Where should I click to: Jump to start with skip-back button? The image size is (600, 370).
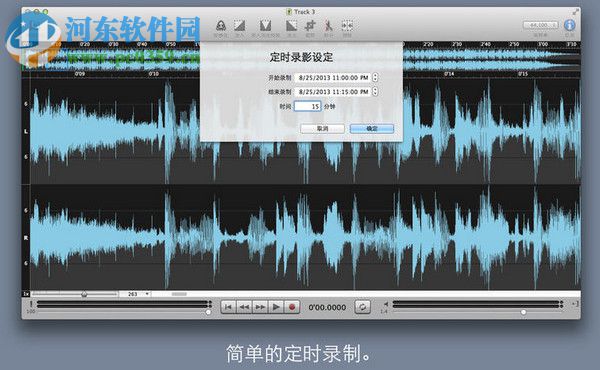click(x=228, y=307)
